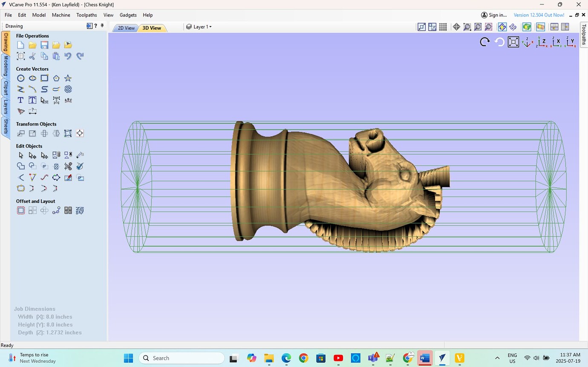Select the Draw Bezier Curve tool
The image size is (588, 367).
[x=32, y=89]
